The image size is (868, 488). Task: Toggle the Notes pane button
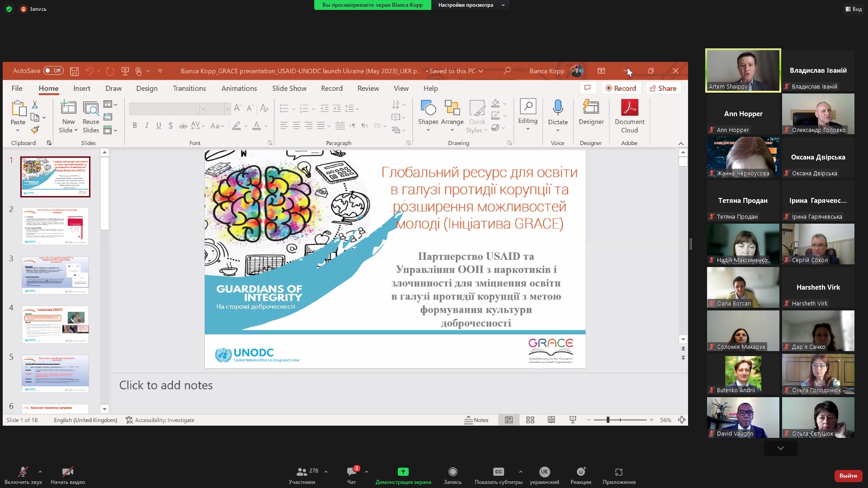(476, 420)
